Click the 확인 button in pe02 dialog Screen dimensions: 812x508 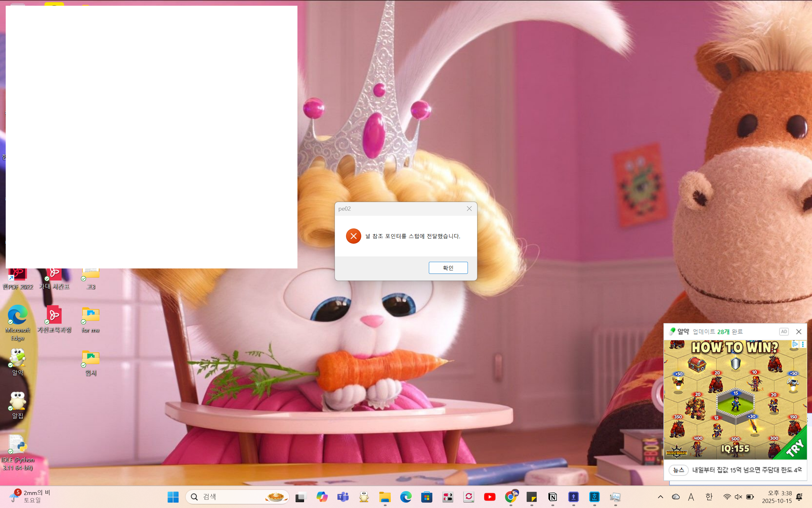coord(448,268)
